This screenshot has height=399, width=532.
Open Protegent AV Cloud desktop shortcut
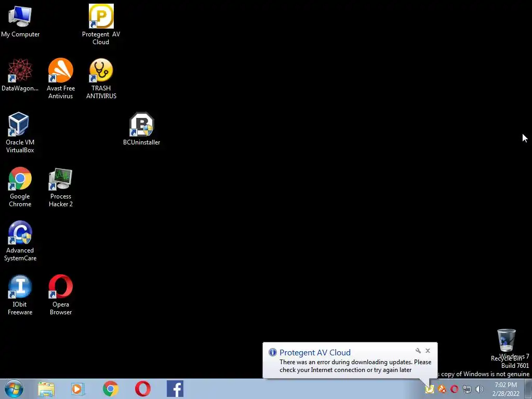coord(101,24)
